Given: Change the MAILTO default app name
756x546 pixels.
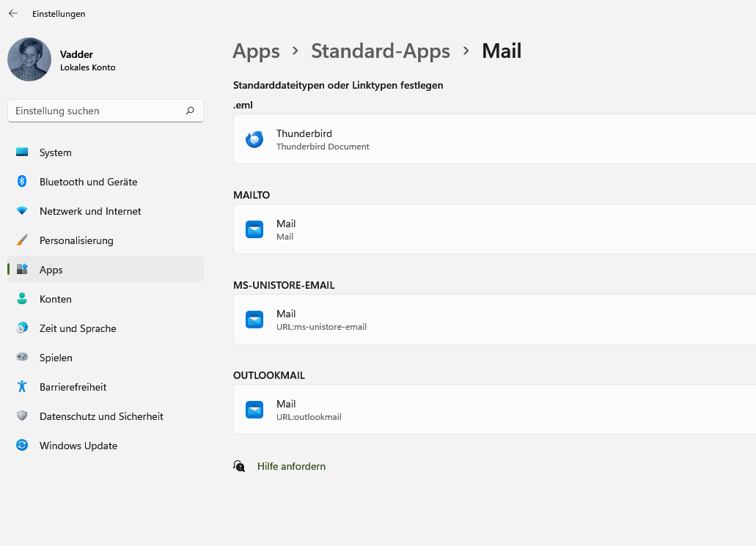Looking at the screenshot, I should (x=286, y=224).
